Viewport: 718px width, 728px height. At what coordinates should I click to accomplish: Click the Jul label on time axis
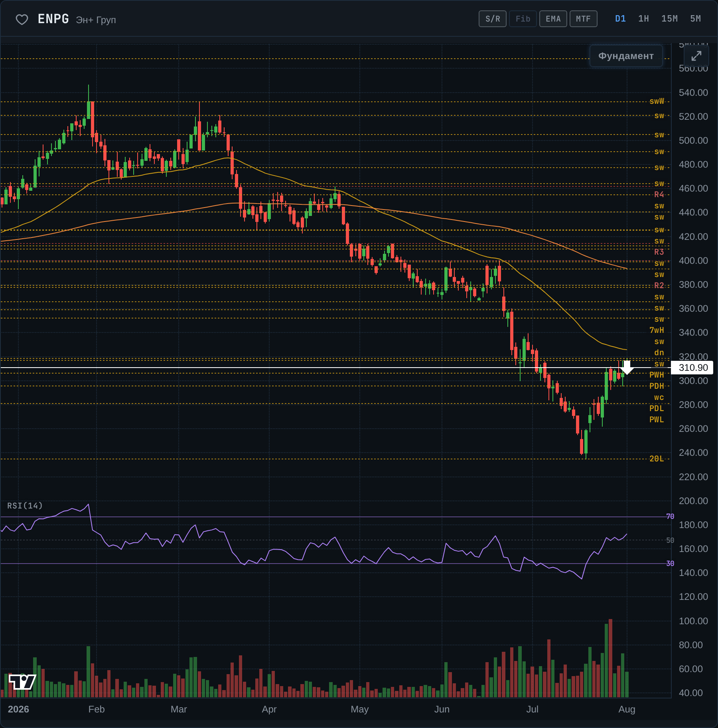coord(533,709)
